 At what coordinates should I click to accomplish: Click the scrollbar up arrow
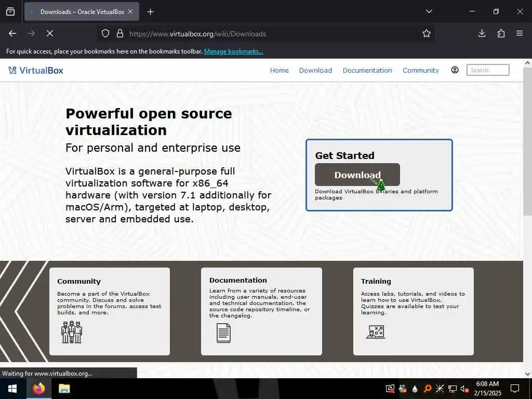coord(528,63)
